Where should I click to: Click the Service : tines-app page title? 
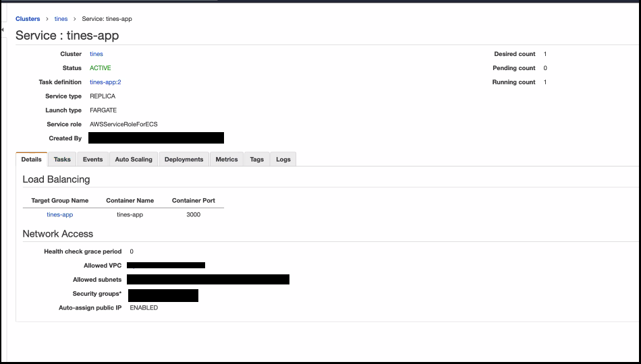[x=67, y=36]
